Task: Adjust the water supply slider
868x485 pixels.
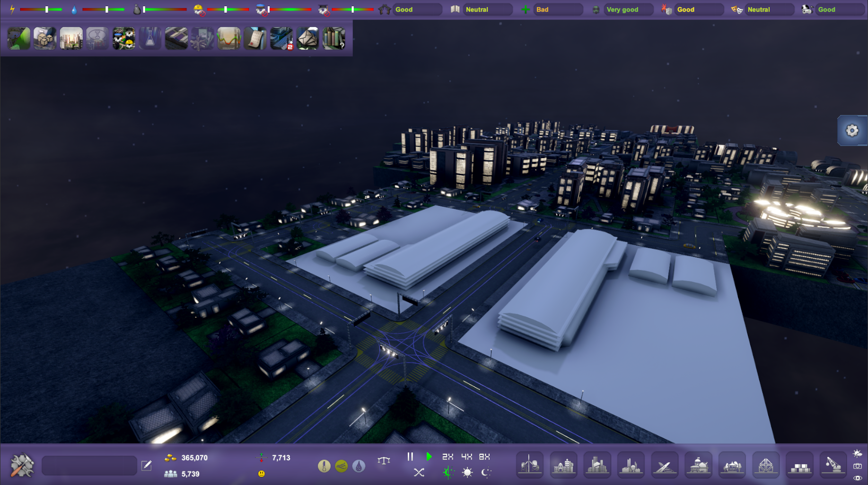Action: pos(103,9)
